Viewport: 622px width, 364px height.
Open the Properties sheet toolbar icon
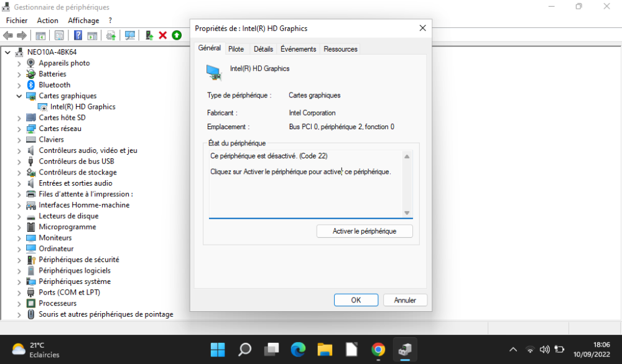59,35
